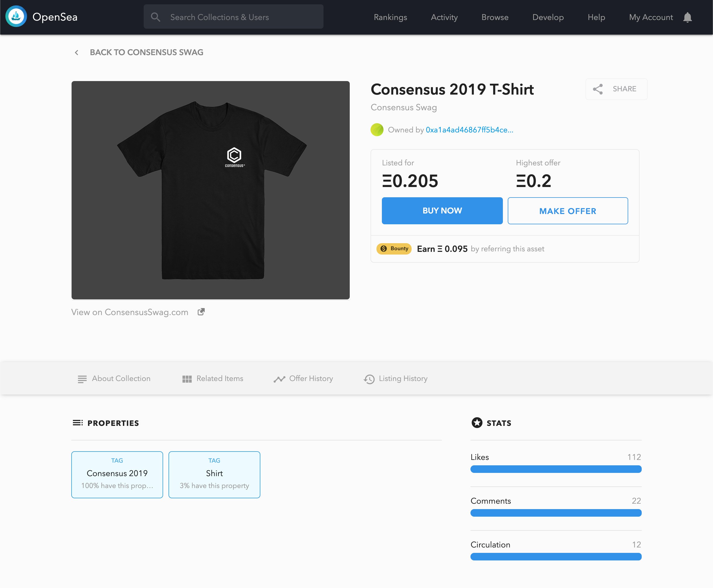The image size is (713, 588).
Task: Click the Circulation progress bar
Action: click(x=556, y=556)
